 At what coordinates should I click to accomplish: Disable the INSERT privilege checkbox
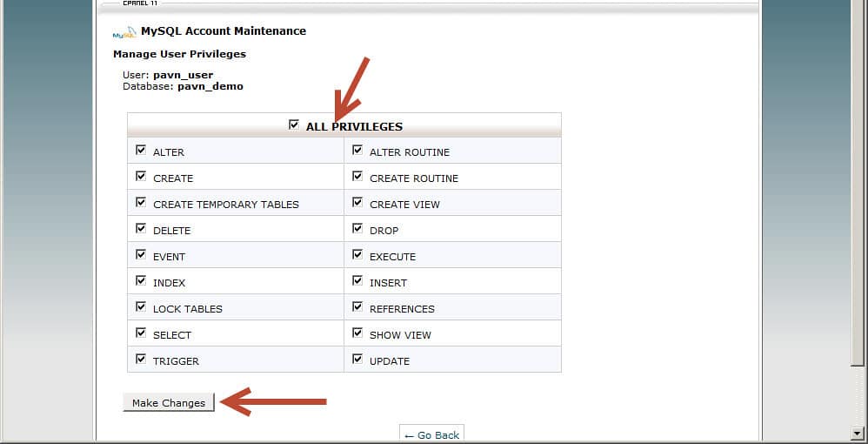pyautogui.click(x=357, y=281)
